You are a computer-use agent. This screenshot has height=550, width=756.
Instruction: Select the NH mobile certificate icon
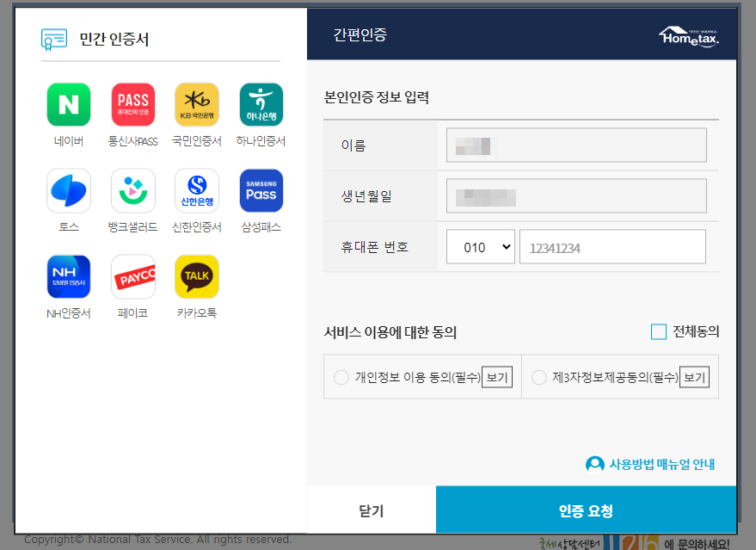(x=69, y=277)
